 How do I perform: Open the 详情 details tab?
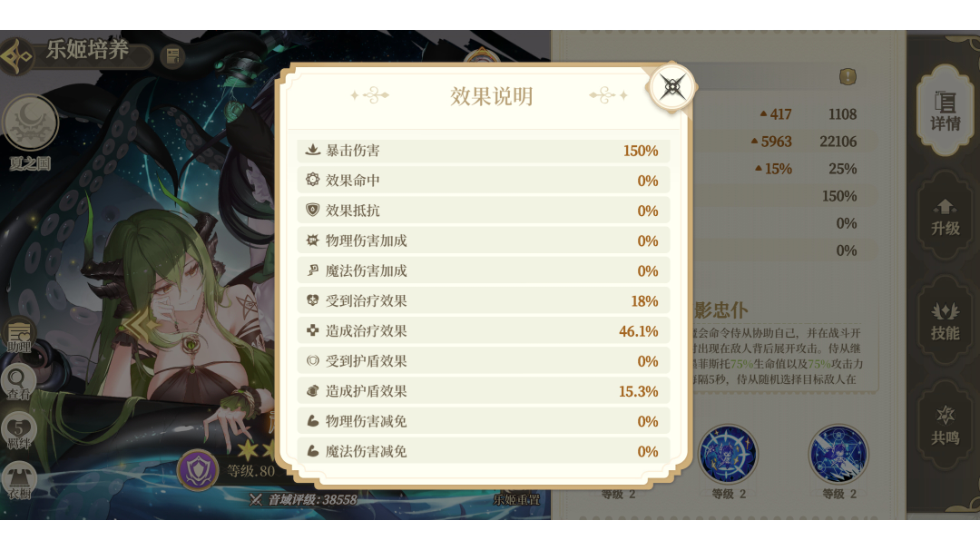point(945,109)
